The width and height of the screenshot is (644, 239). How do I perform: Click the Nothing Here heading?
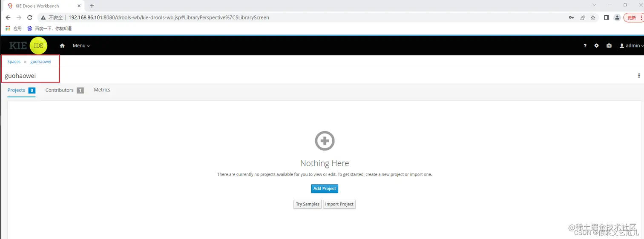[x=325, y=163]
